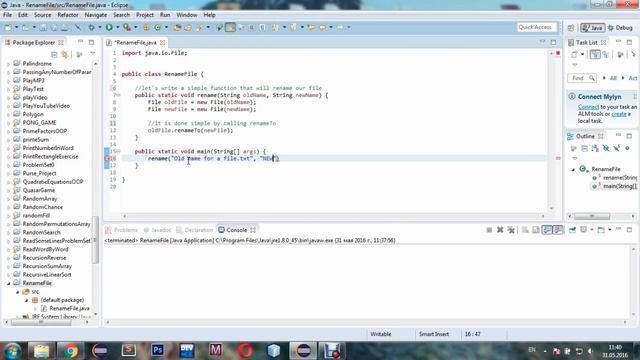Image resolution: width=640 pixels, height=360 pixels.
Task: Click the Quick Access search field
Action: pyautogui.click(x=536, y=27)
